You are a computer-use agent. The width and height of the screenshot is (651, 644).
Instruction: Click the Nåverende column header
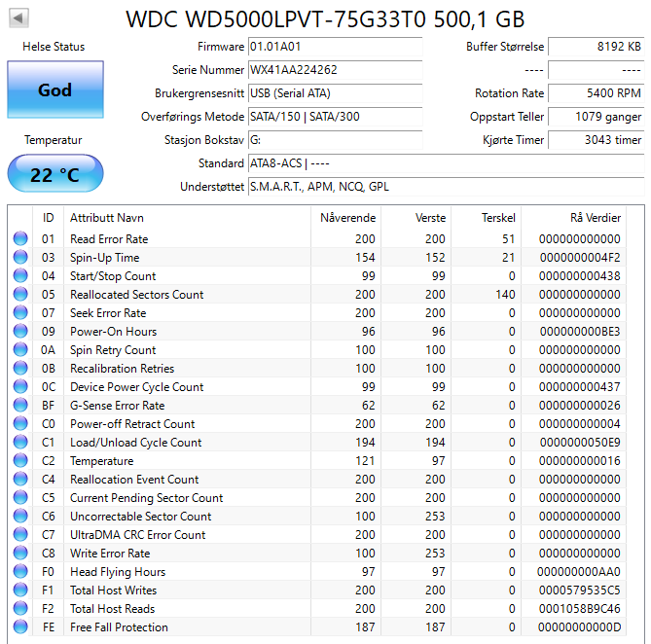[x=347, y=218]
